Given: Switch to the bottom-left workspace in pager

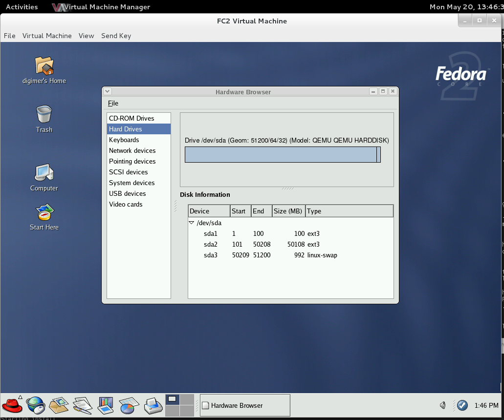Looking at the screenshot, I should click(172, 410).
